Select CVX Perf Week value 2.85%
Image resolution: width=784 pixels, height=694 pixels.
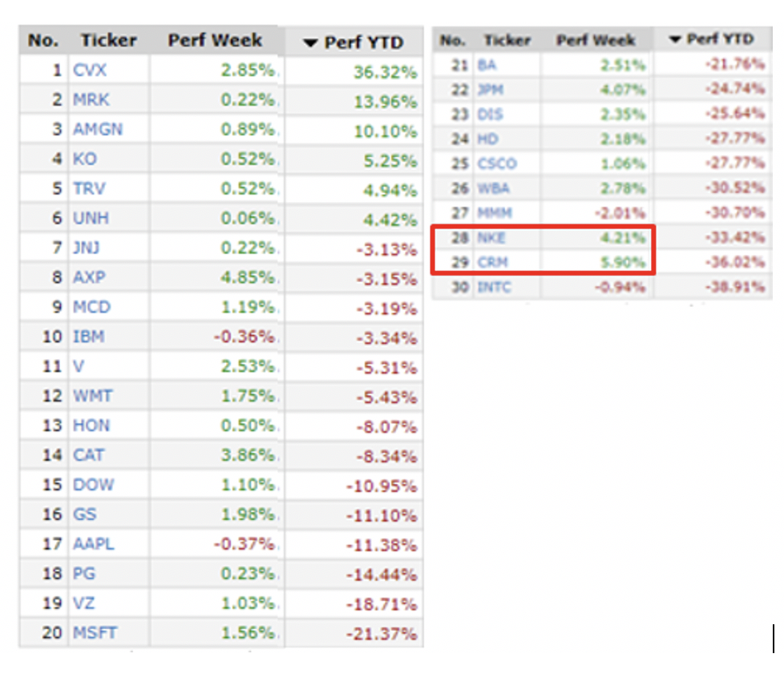point(248,70)
